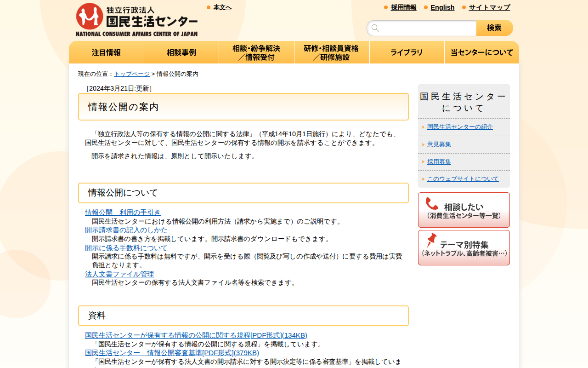This screenshot has height=368, width=588.
Task: Click the red pushpin icon on テーマ別特集 banner
Action: pos(431,241)
